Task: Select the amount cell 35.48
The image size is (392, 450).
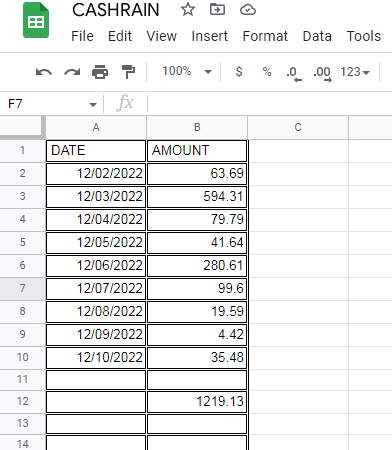Action: click(x=197, y=358)
